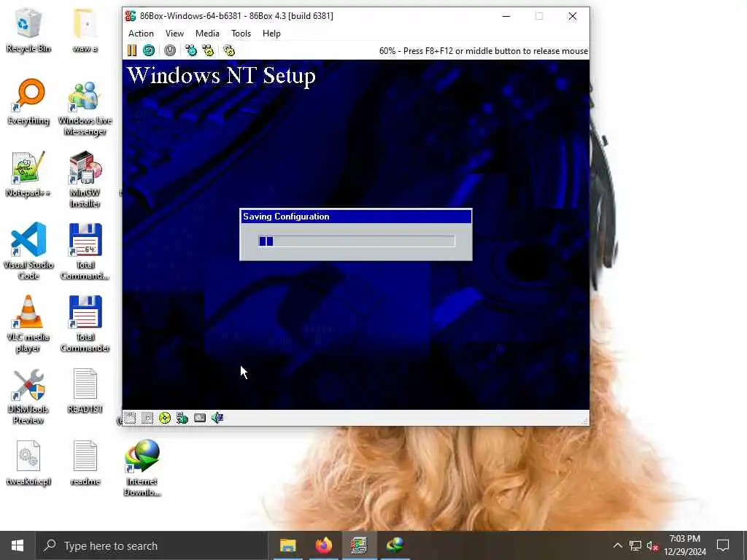747x560 pixels.
Task: Click CD-ROM disc status bar icon
Action: (x=165, y=418)
